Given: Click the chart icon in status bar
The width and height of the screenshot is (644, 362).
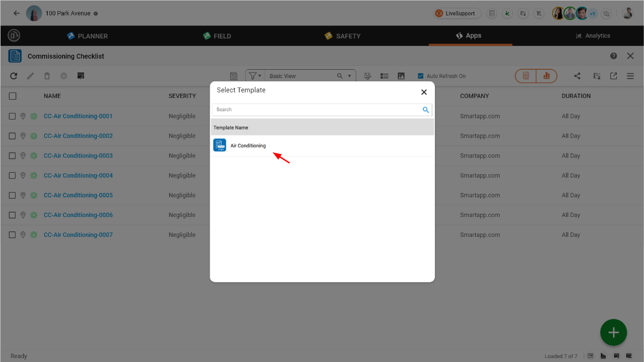Looking at the screenshot, I should click(x=603, y=356).
